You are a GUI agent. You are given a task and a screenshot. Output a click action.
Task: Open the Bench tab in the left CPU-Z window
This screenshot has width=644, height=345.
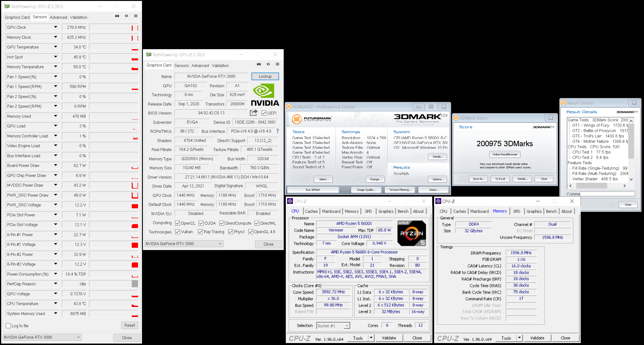click(x=403, y=211)
